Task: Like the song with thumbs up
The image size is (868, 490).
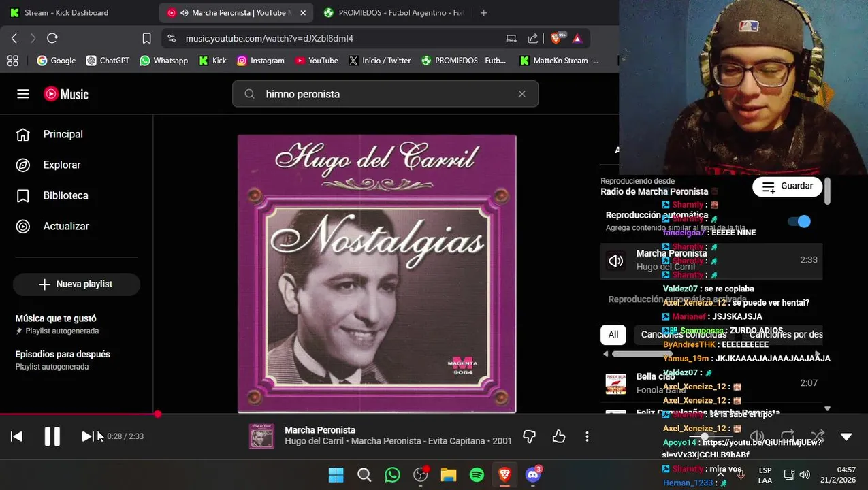Action: (559, 436)
